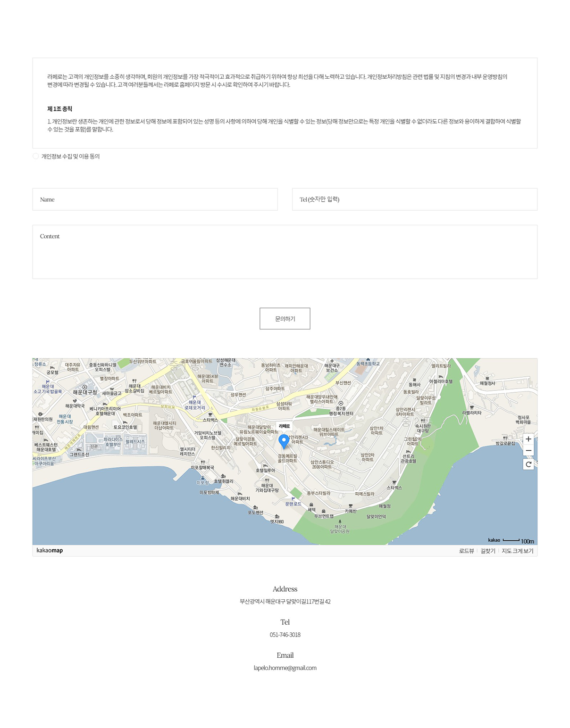This screenshot has height=728, width=570.
Task: Click the 엣지993 marker icon
Action: pos(277,516)
